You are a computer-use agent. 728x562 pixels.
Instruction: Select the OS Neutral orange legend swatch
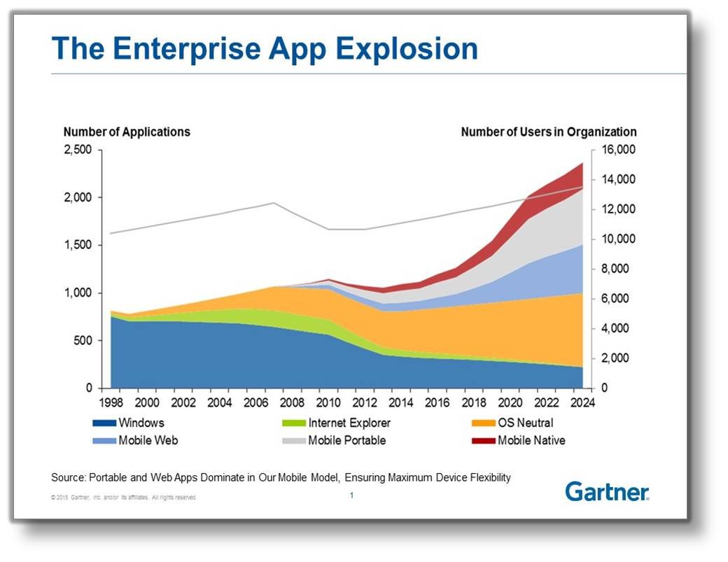[x=482, y=423]
